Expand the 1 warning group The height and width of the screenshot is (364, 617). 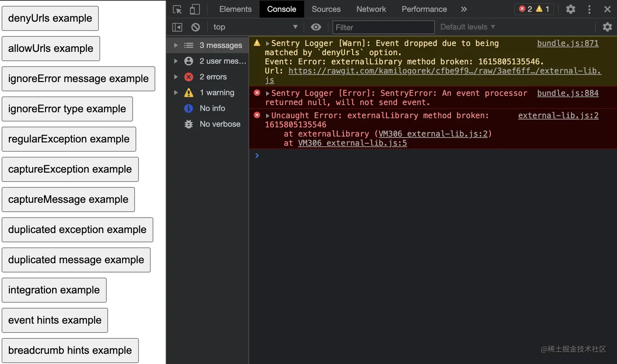[x=176, y=93]
